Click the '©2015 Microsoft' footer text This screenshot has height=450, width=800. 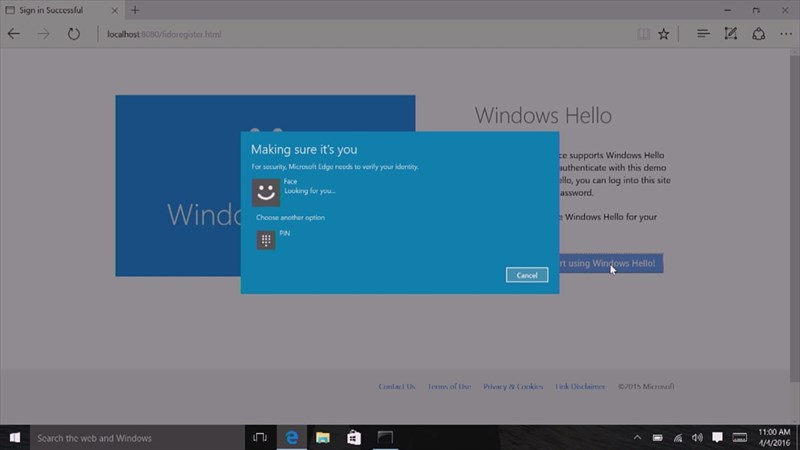point(646,386)
